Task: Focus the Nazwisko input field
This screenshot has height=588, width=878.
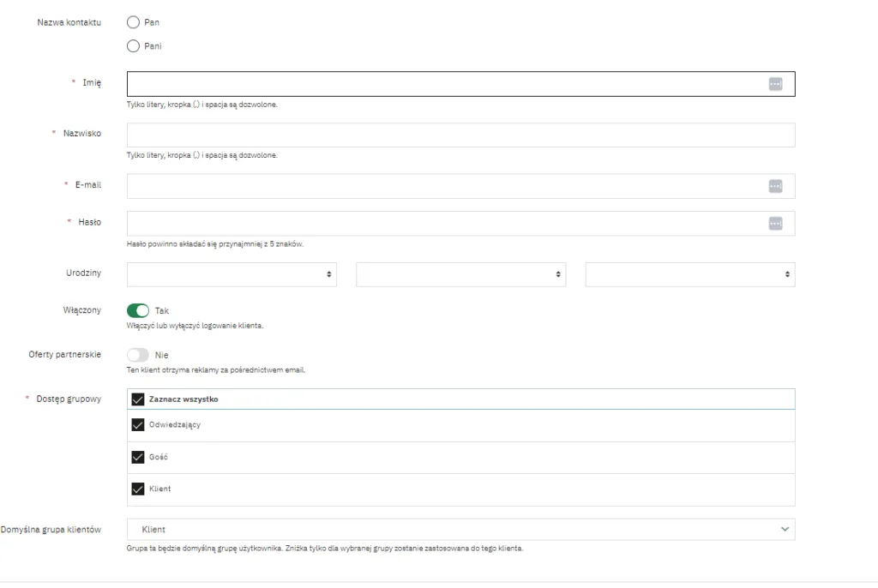Action: point(460,135)
